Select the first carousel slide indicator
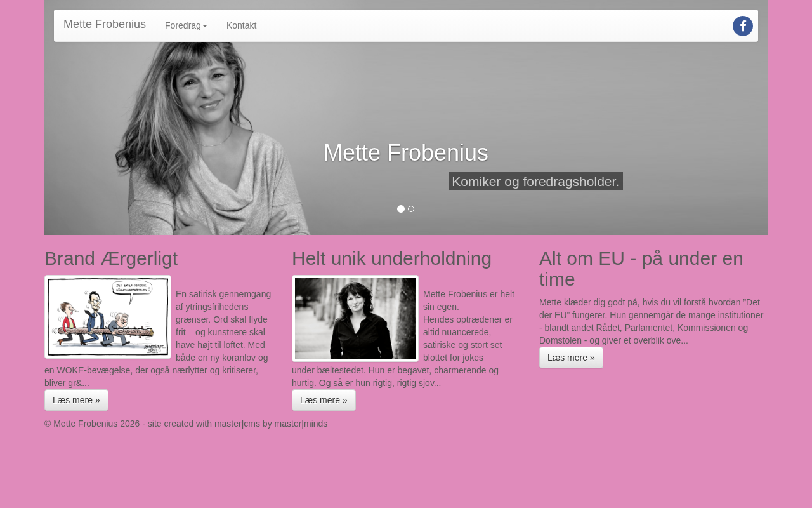The height and width of the screenshot is (508, 812). coord(401,209)
